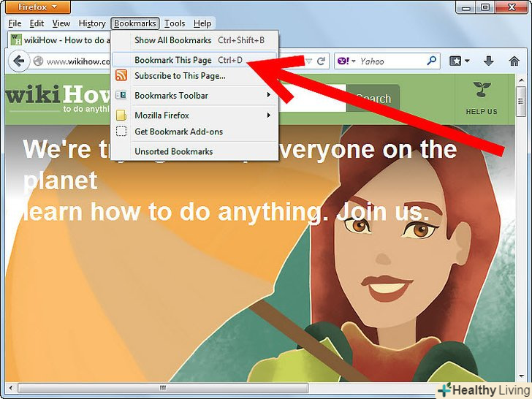Click the bookmarks star toolbar button
The width and height of the screenshot is (532, 399).
click(455, 61)
